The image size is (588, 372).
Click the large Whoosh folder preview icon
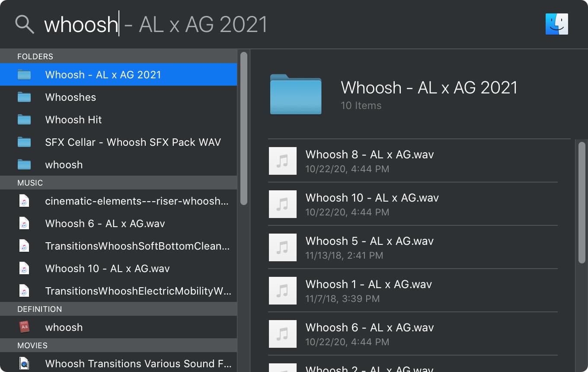click(x=295, y=94)
